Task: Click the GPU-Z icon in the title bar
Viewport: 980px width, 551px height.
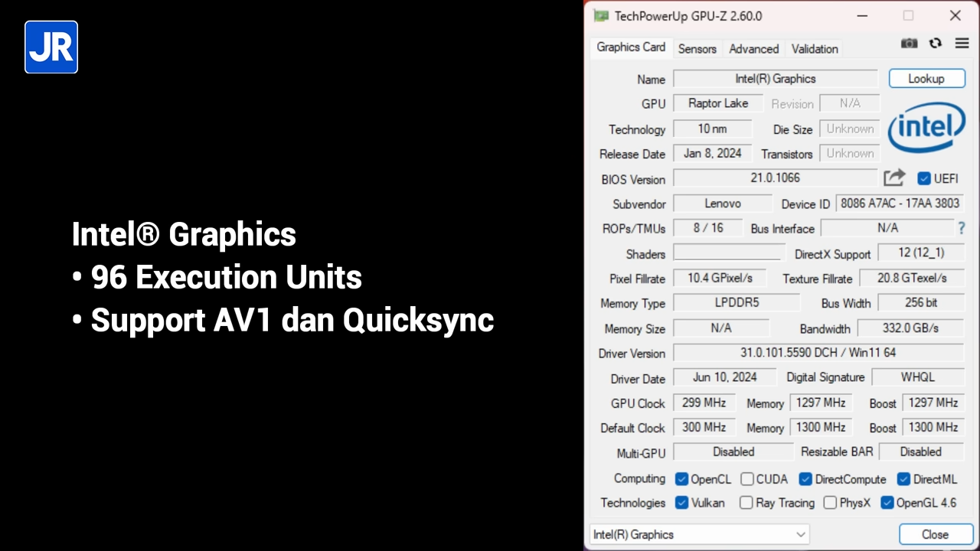Action: [x=601, y=15]
